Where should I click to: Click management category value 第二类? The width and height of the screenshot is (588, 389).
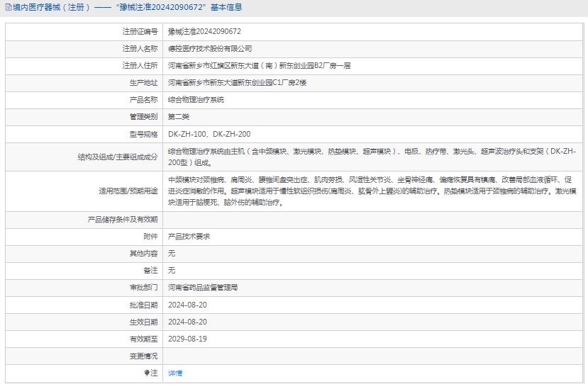click(179, 117)
